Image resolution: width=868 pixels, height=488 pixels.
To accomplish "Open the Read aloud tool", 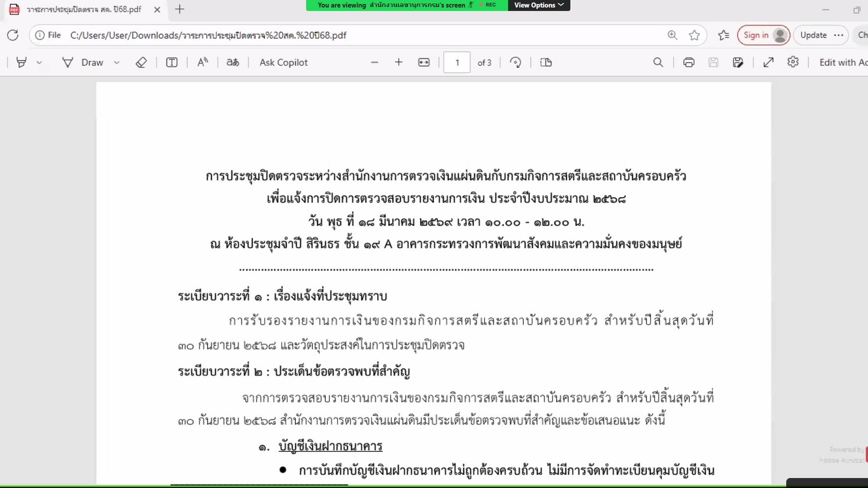I will [202, 63].
